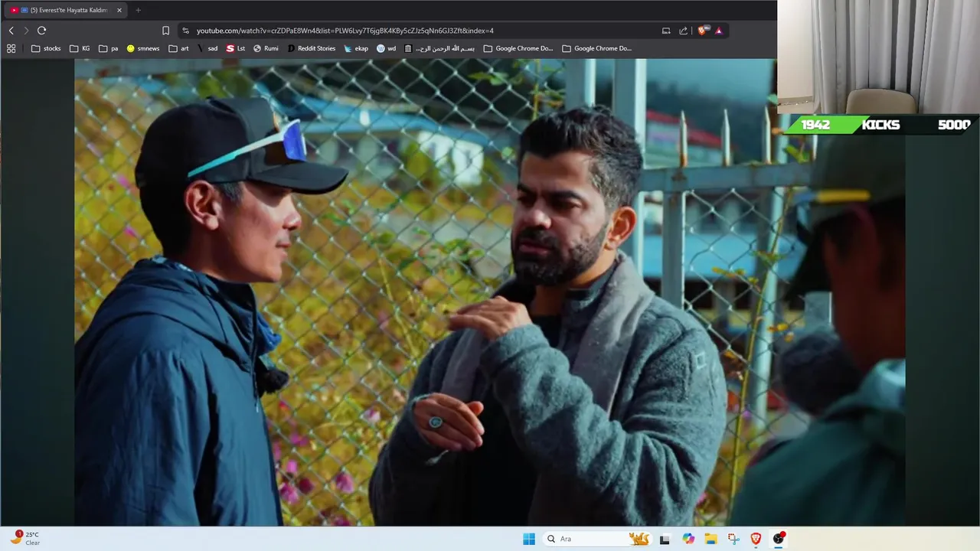
Task: Click the Ara taskbar search box
Action: [598, 539]
